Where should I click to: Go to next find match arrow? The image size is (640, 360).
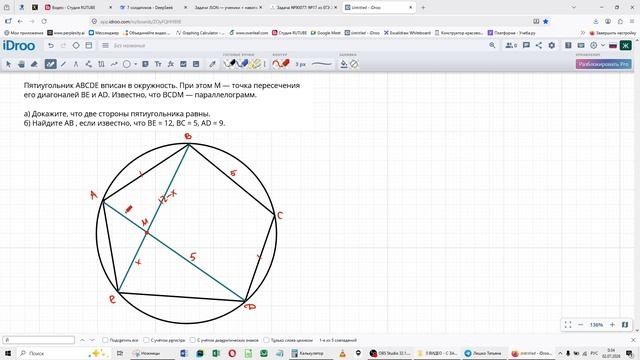pyautogui.click(x=92, y=340)
